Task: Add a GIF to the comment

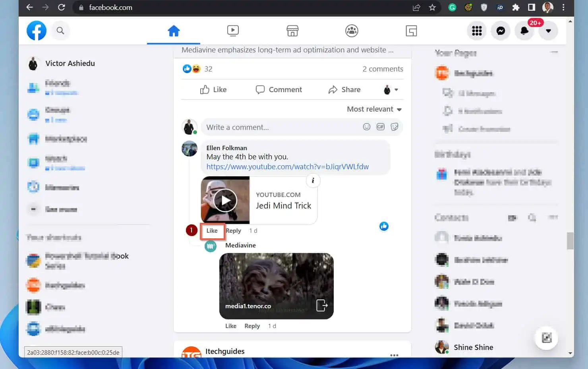Action: 381,127
